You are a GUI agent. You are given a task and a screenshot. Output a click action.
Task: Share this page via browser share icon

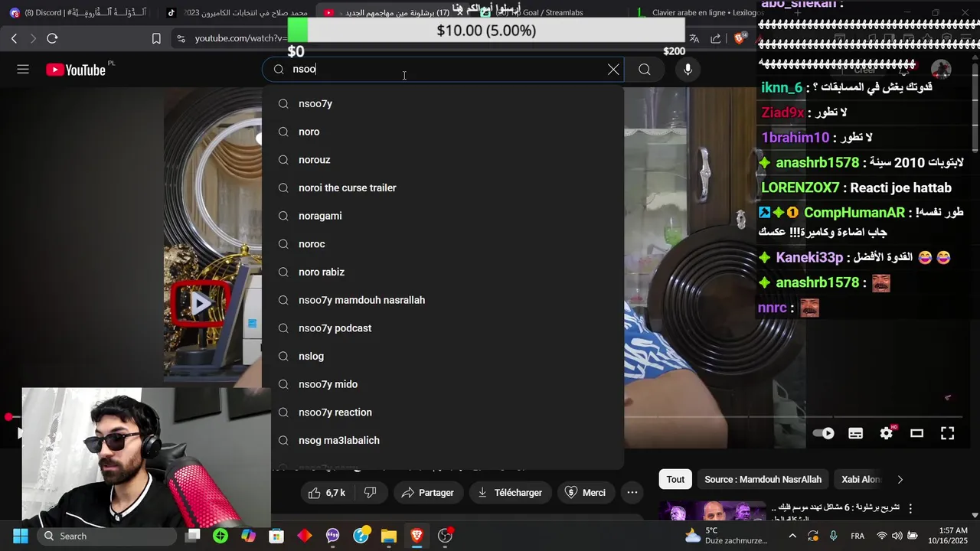pos(715,38)
